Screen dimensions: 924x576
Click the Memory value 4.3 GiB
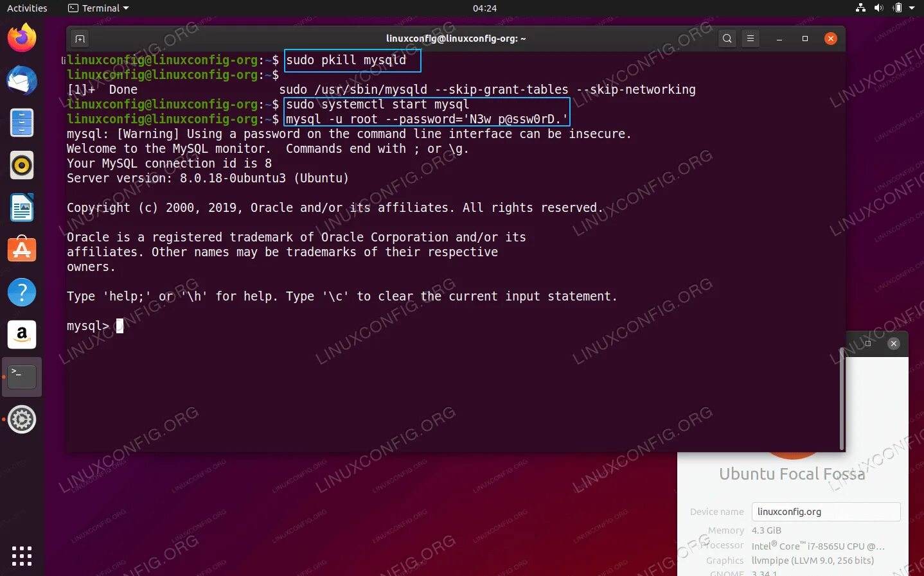click(x=767, y=530)
